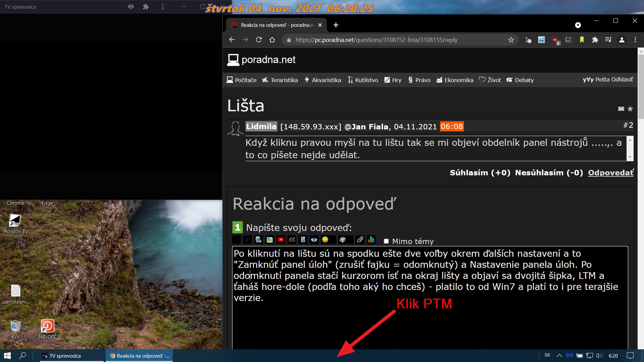The height and width of the screenshot is (362, 644).
Task: Click Súhlasím (+0) to agree with the post
Action: click(x=480, y=173)
